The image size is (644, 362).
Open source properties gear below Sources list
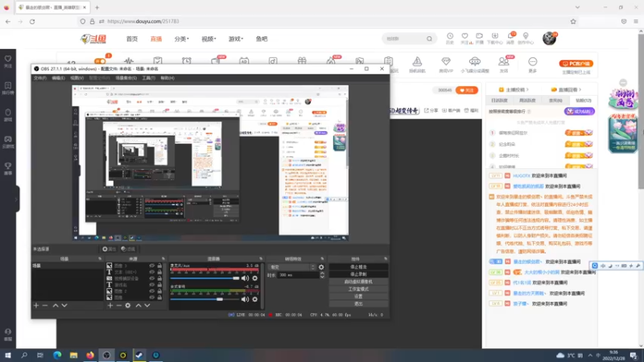[x=128, y=306]
